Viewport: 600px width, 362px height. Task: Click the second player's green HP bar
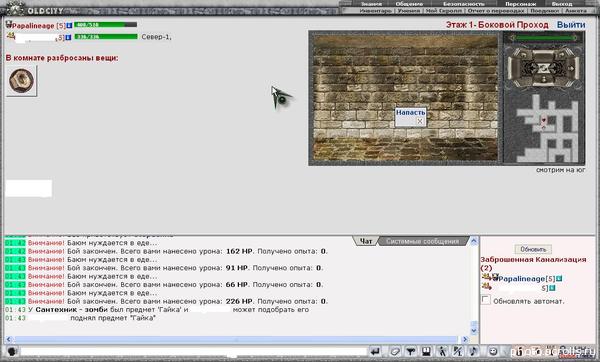pos(106,37)
